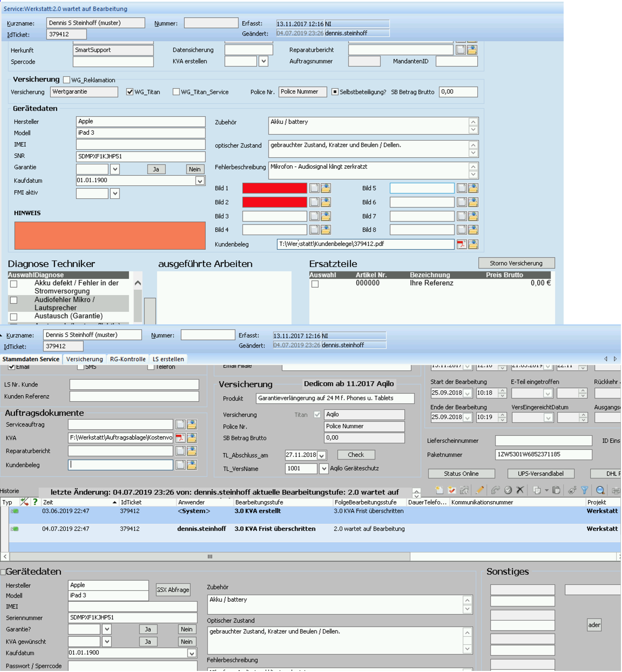This screenshot has height=672, width=622.
Task: Click the phone call icon in the history toolbar
Action: pyautogui.click(x=495, y=490)
